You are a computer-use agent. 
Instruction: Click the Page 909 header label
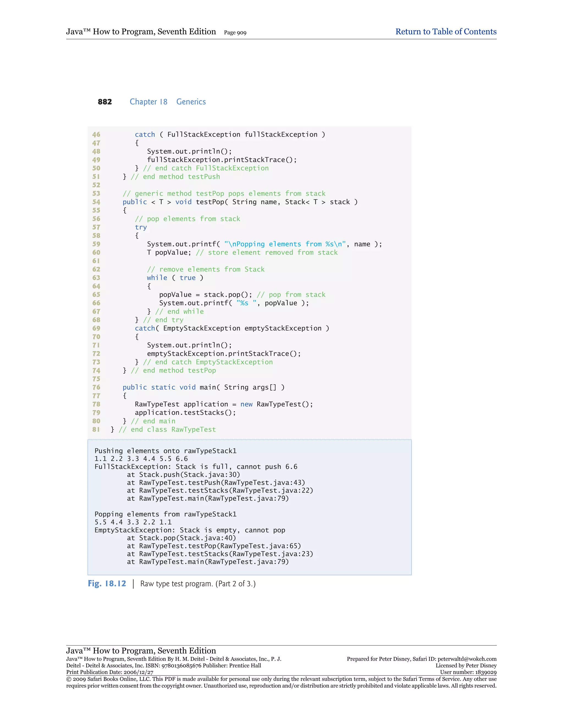(235, 33)
